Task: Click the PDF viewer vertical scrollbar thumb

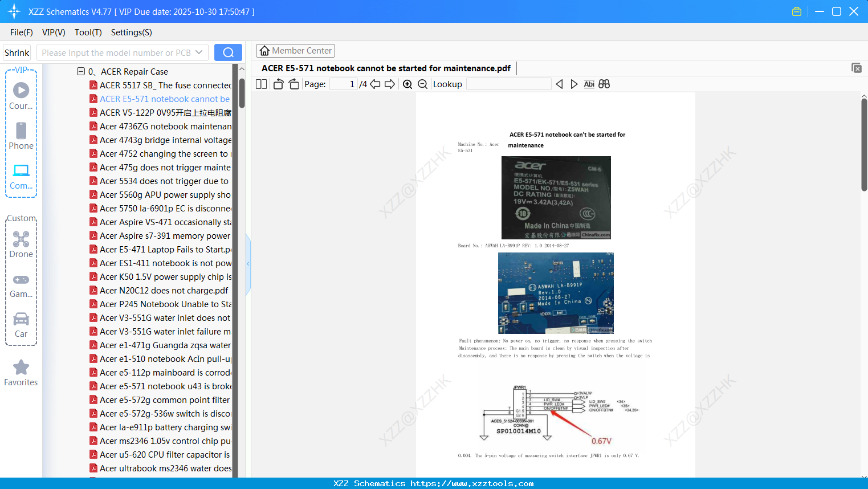Action: tap(864, 145)
